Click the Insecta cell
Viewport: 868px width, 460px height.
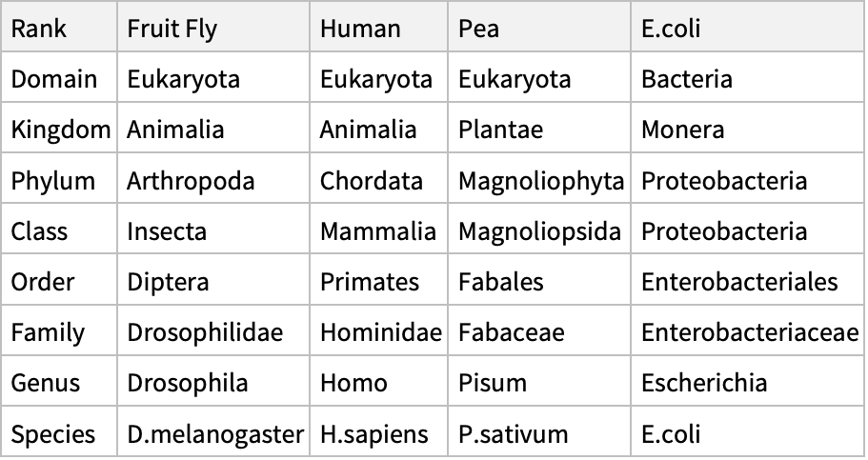click(x=213, y=229)
